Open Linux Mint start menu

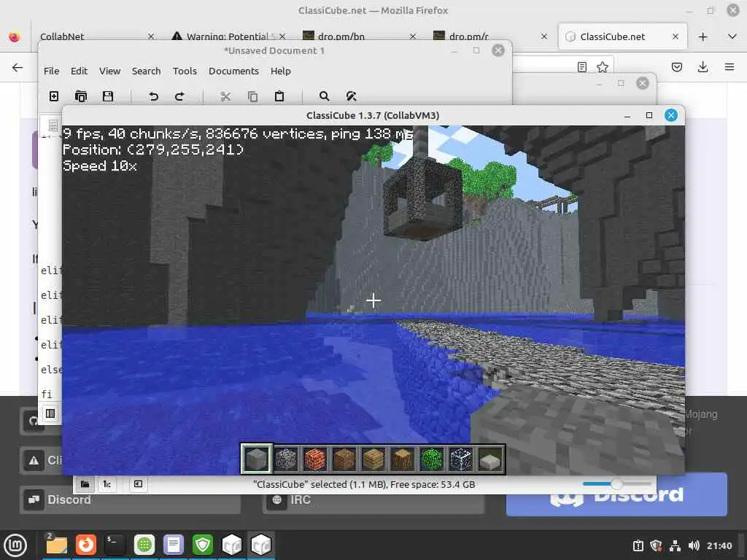point(16,545)
